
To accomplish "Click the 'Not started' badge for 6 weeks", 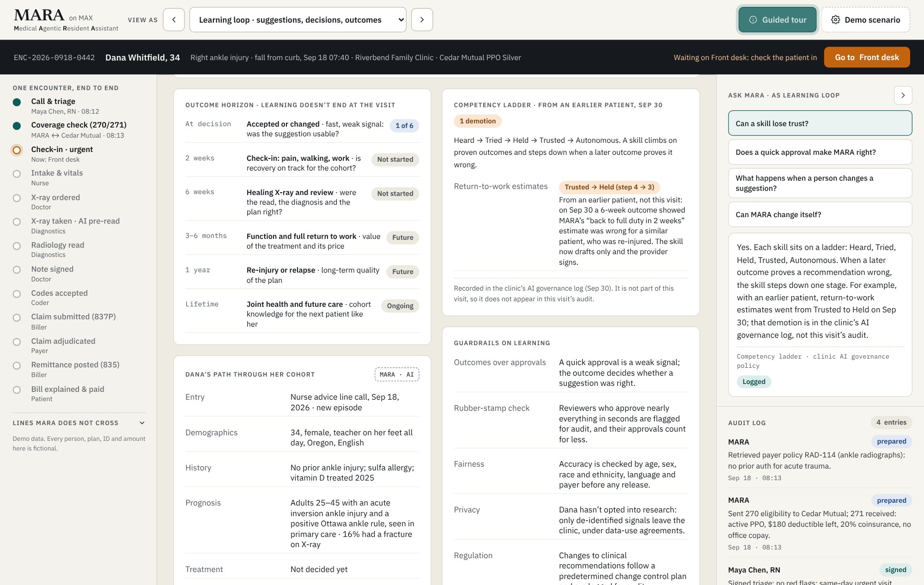I will click(395, 194).
